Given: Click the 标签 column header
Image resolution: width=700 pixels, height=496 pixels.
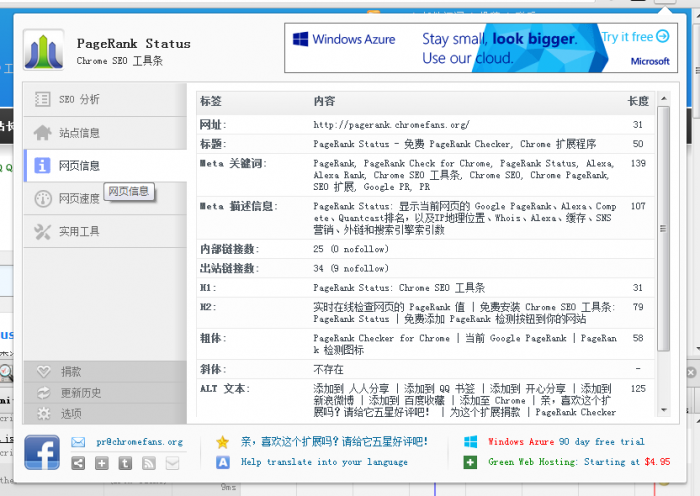Looking at the screenshot, I should coord(211,101).
